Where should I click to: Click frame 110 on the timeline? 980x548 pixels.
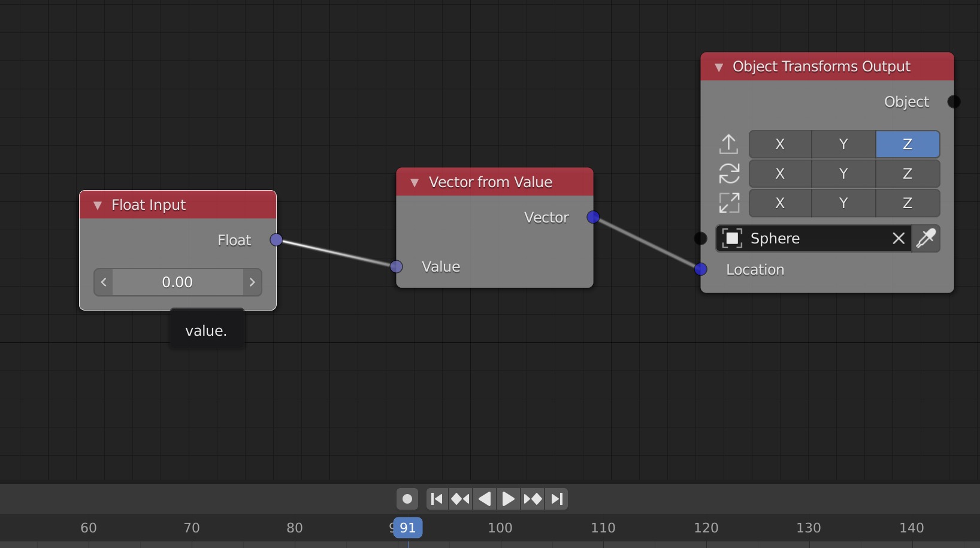click(x=603, y=528)
